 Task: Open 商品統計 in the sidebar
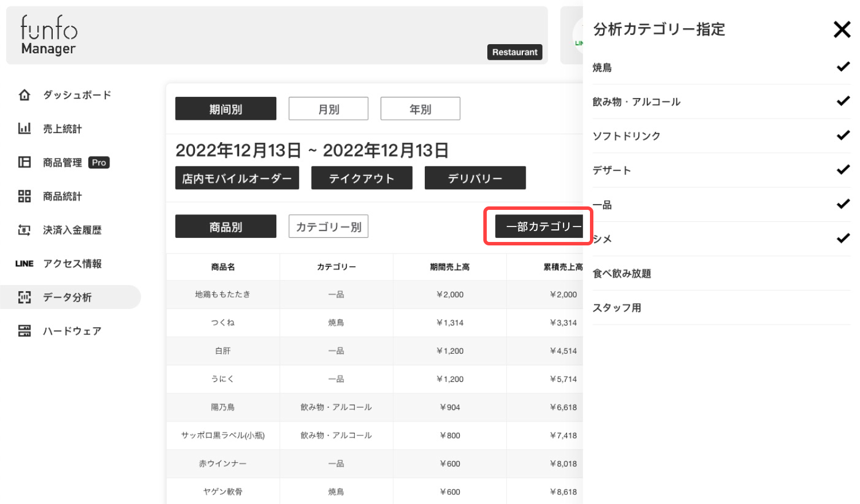coord(62,197)
